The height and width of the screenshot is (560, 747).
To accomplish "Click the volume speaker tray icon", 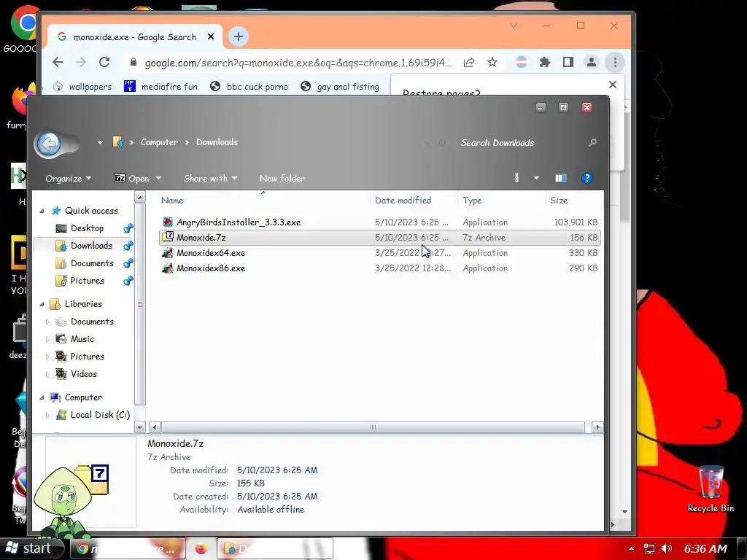I will (x=667, y=548).
